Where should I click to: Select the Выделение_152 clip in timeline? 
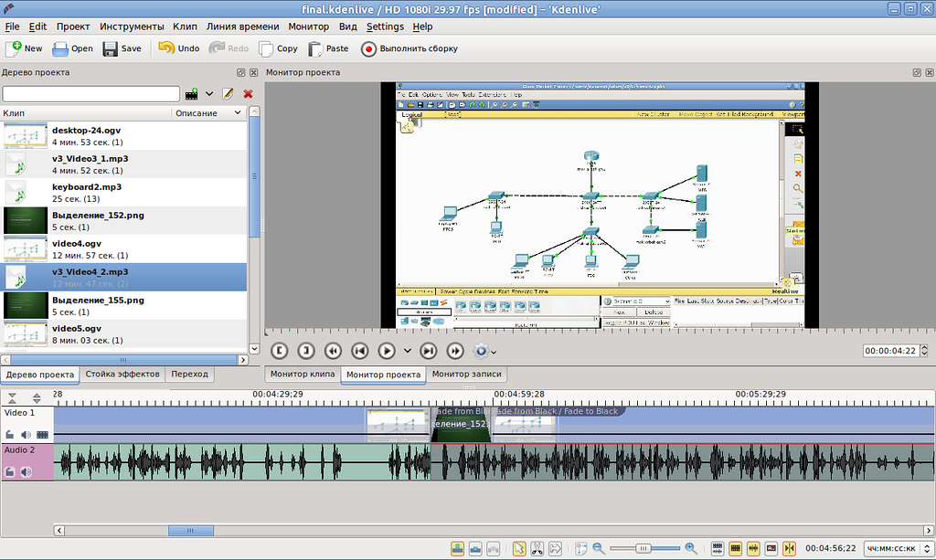point(461,424)
